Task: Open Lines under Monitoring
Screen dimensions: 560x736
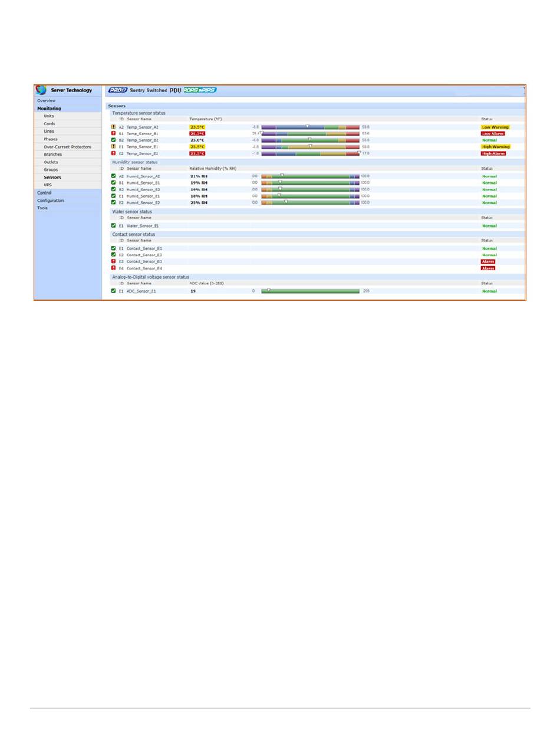Action: coord(49,132)
